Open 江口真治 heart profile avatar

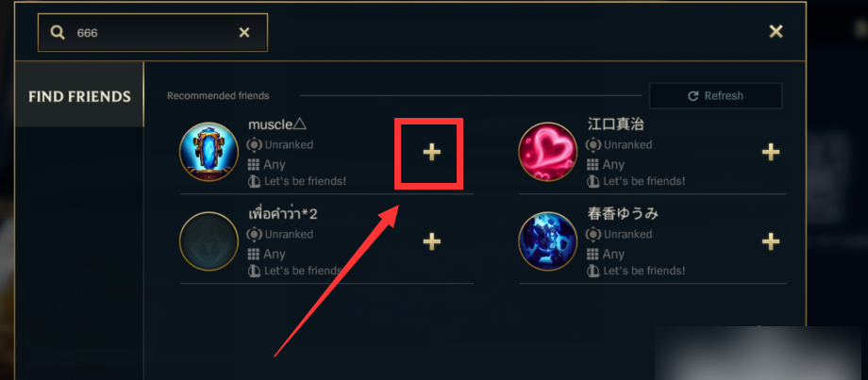pos(547,152)
